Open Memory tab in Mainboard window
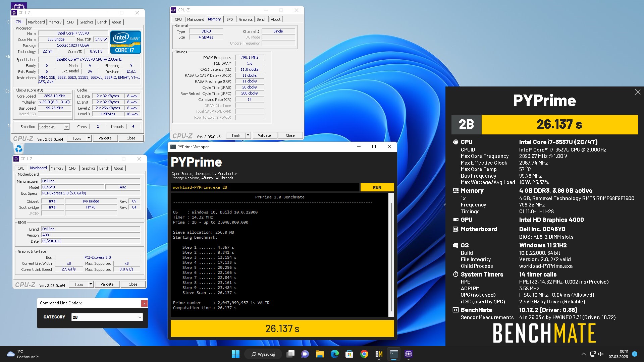This screenshot has width=644, height=362. tap(57, 168)
